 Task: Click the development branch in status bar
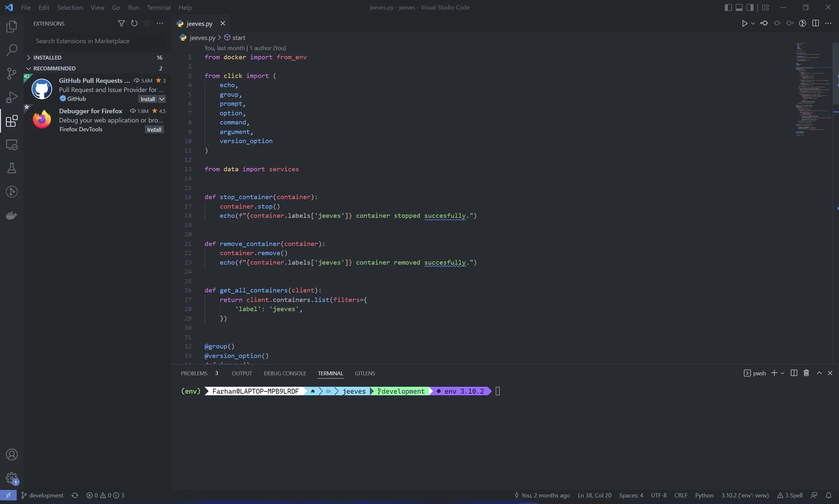tap(43, 495)
